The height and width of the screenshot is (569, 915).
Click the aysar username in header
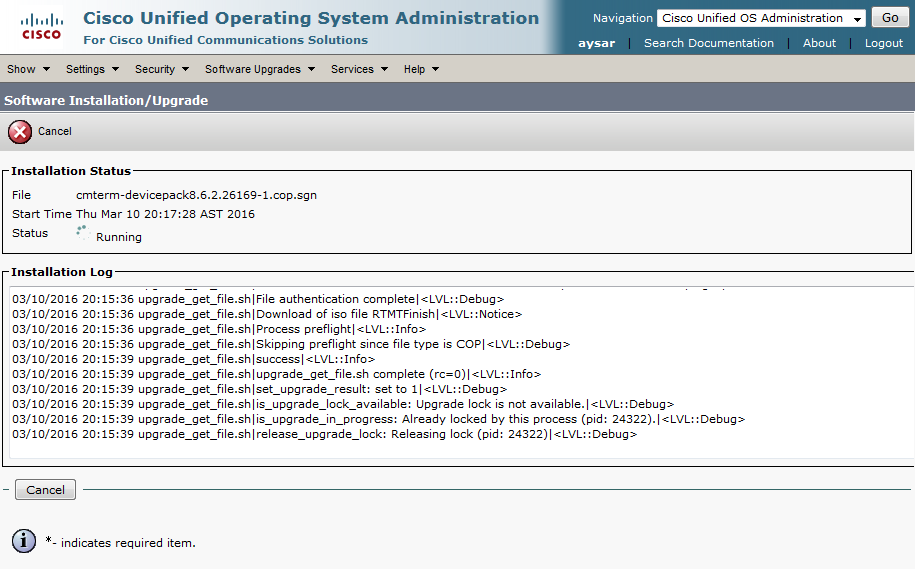(x=596, y=43)
